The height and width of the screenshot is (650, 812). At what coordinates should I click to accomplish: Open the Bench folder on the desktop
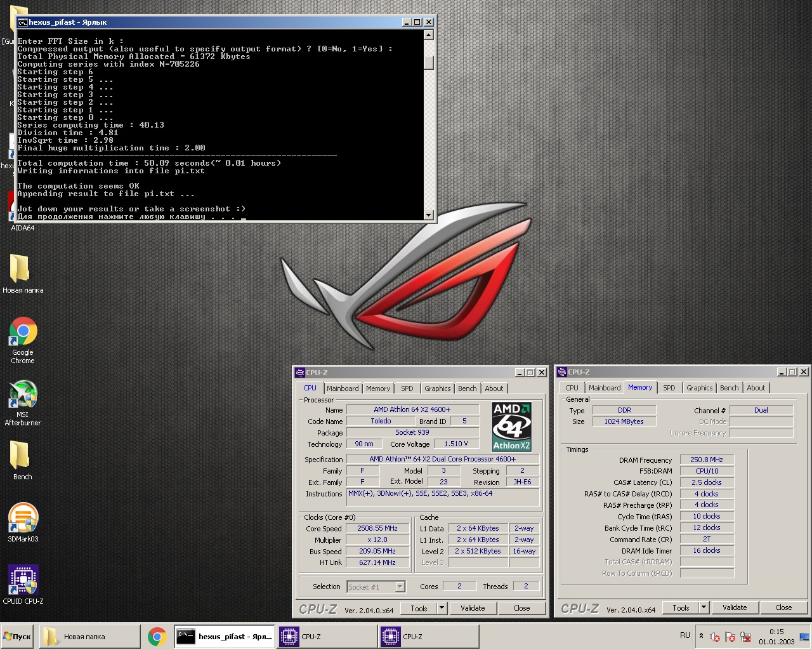point(22,460)
